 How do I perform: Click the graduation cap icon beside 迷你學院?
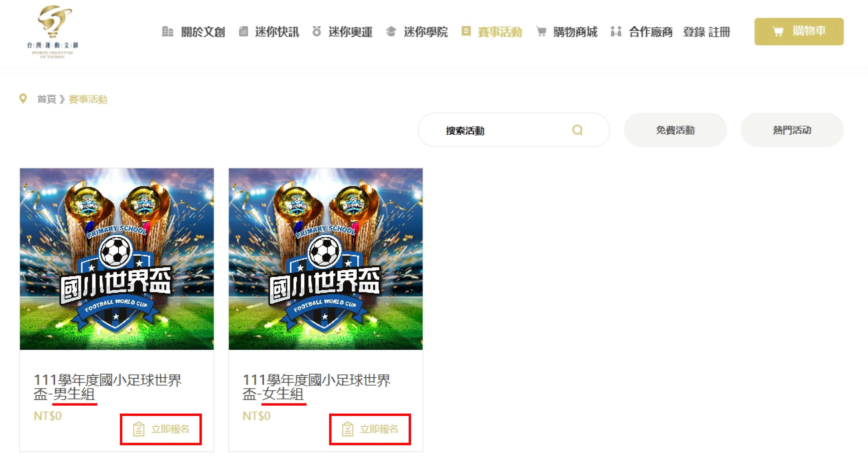click(x=391, y=32)
